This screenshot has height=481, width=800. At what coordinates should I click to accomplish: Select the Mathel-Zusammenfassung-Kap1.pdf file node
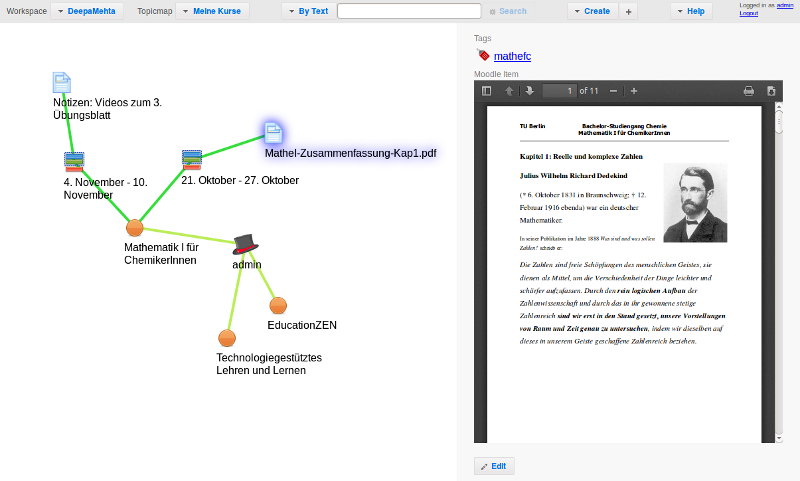pyautogui.click(x=273, y=132)
